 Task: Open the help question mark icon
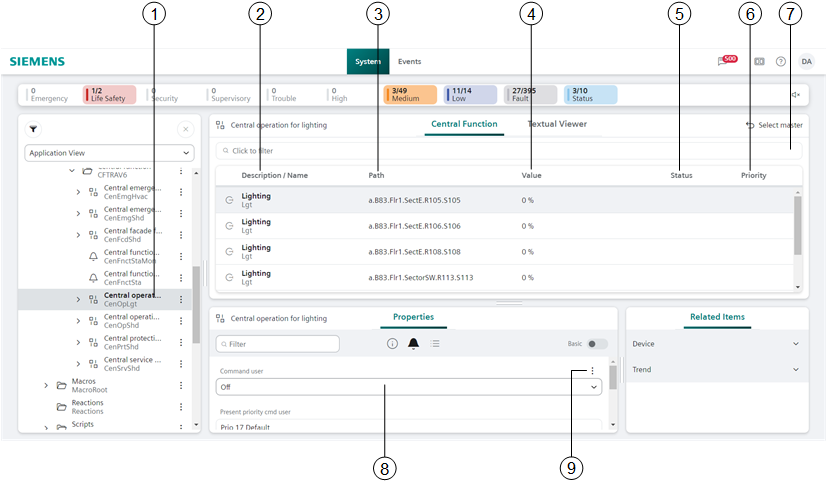point(781,61)
